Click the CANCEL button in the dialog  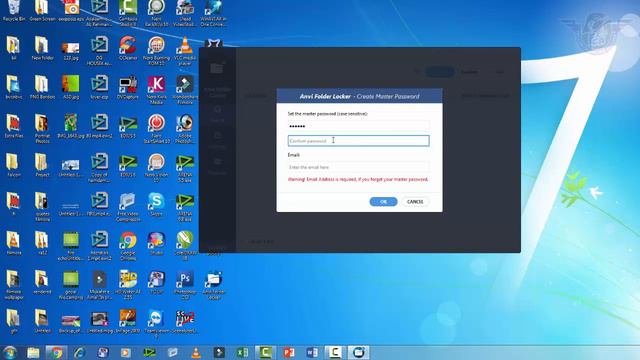pos(415,202)
